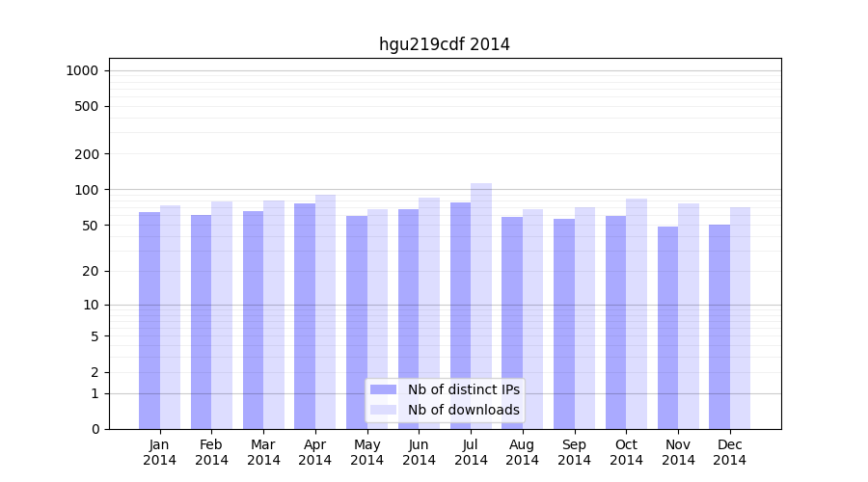Click the Feb 2014 downloads bar

click(x=222, y=315)
